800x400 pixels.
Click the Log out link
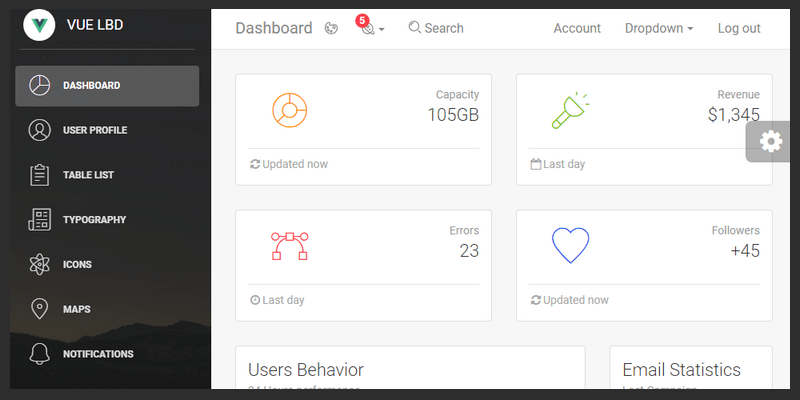(x=739, y=28)
